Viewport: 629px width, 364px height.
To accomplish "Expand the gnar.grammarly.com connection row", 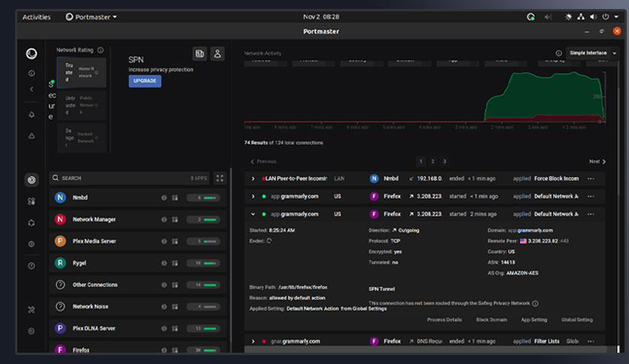I will [253, 341].
